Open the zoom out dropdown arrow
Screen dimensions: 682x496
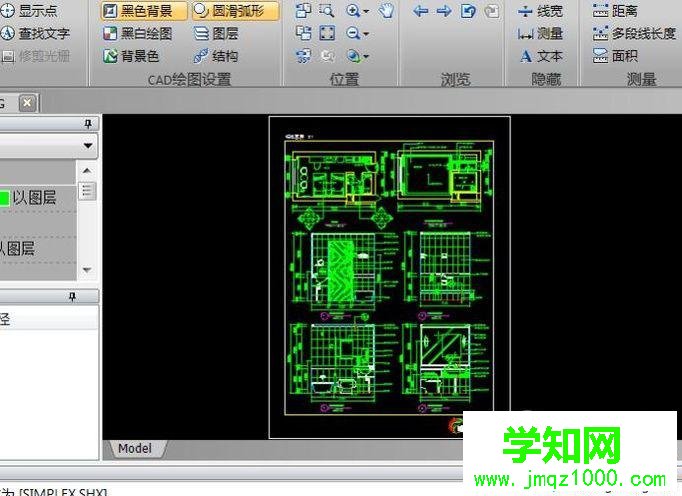click(x=366, y=34)
